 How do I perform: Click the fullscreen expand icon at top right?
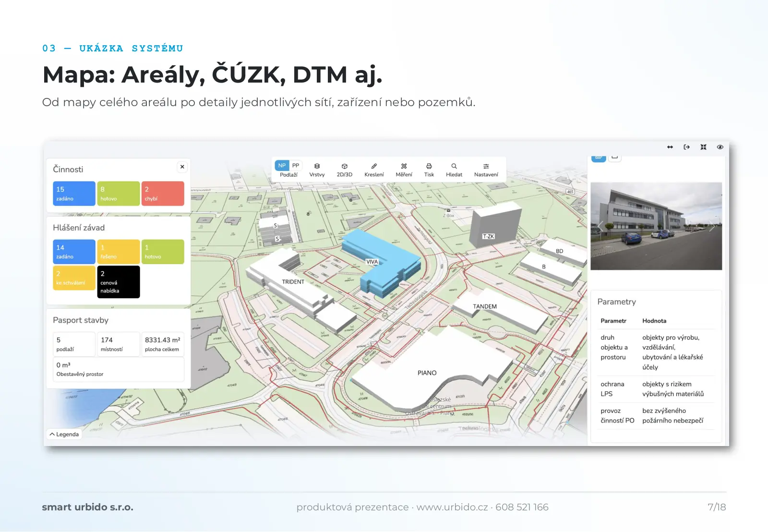pyautogui.click(x=703, y=147)
